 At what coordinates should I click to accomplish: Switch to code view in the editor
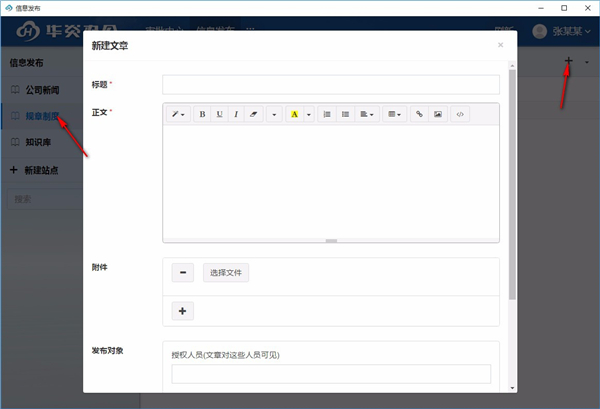coord(459,114)
